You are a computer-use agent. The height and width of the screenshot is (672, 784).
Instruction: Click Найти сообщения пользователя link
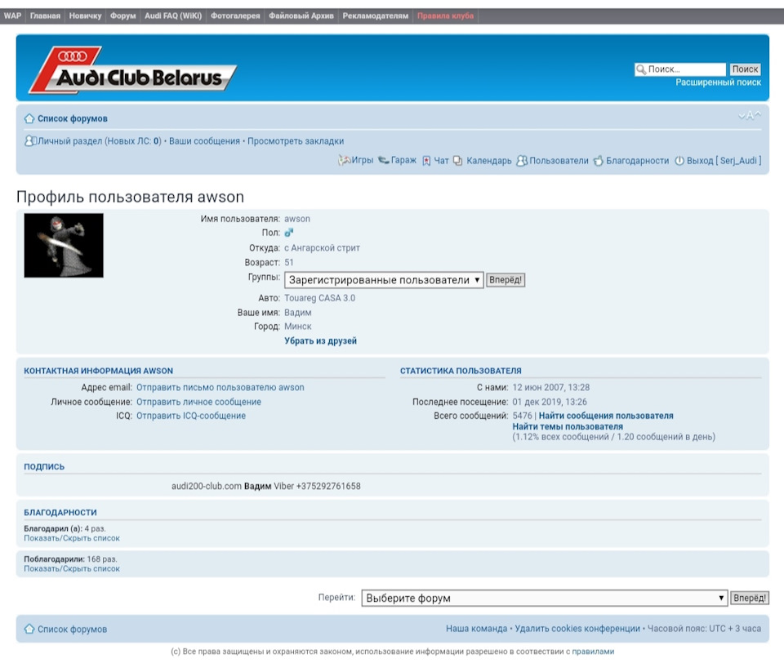[x=606, y=416]
